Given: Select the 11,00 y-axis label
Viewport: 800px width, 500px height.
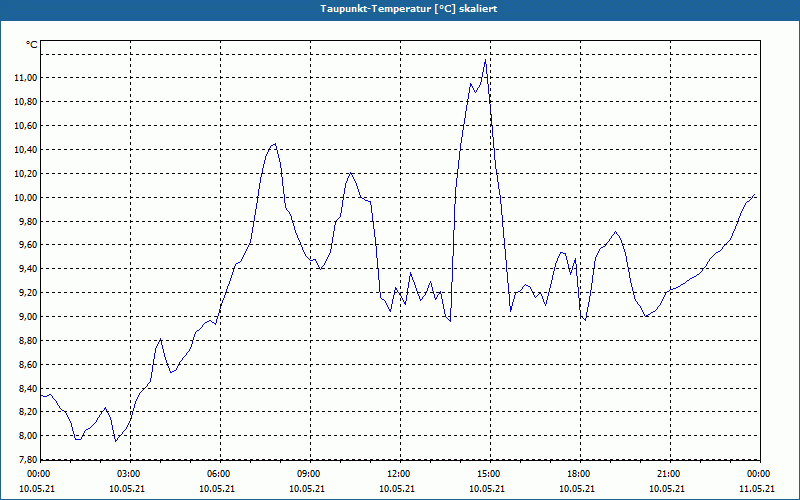Looking at the screenshot, I should (x=26, y=78).
